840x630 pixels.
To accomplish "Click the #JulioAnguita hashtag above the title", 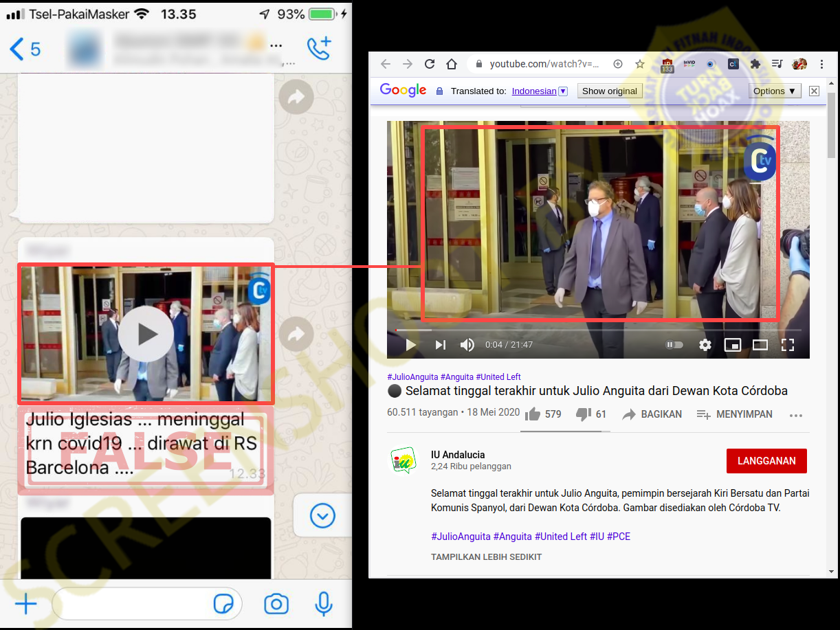I will [x=412, y=376].
